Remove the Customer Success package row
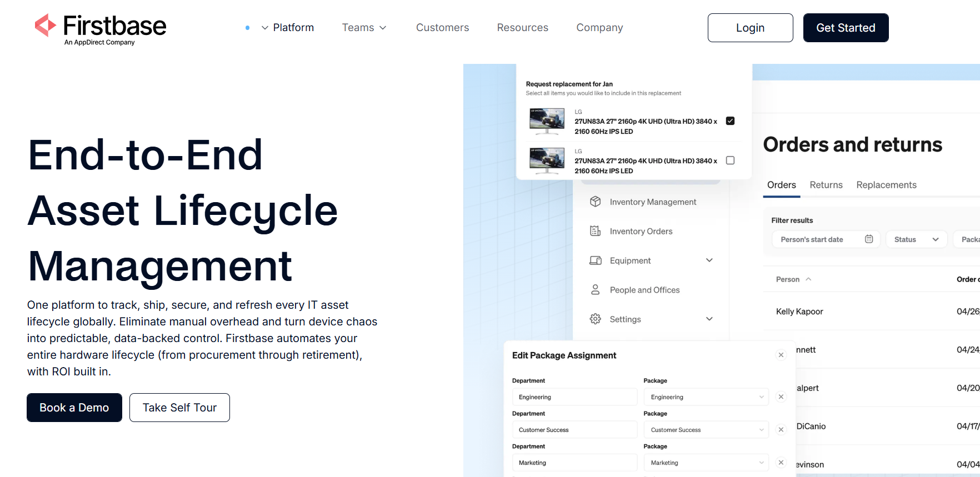Viewport: 980px width, 477px height. (x=781, y=430)
